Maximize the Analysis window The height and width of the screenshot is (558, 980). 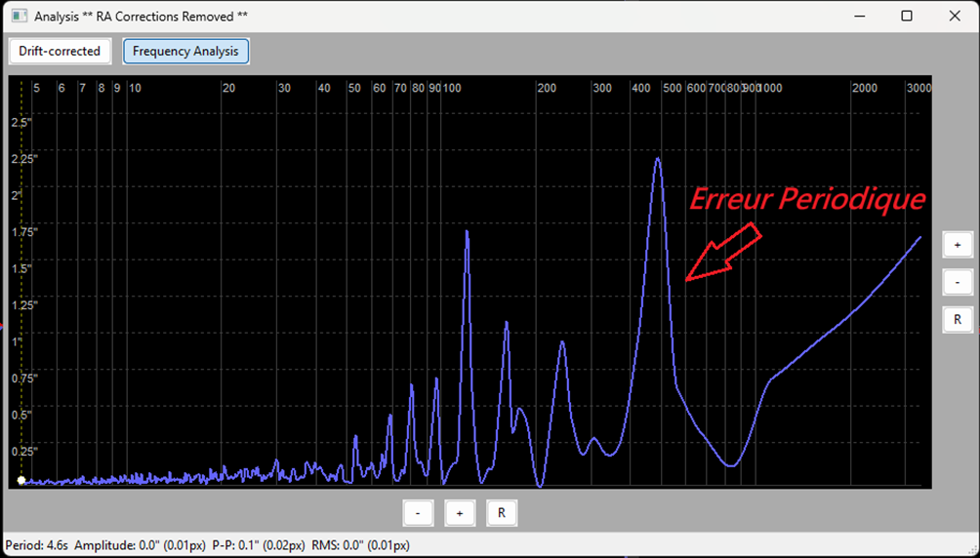[x=907, y=17]
